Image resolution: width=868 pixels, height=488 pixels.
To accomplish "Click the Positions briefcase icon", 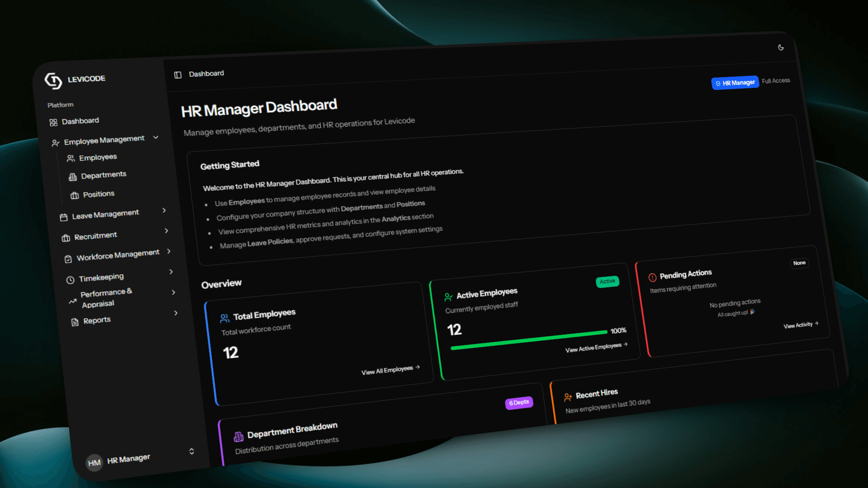I will 75,196.
